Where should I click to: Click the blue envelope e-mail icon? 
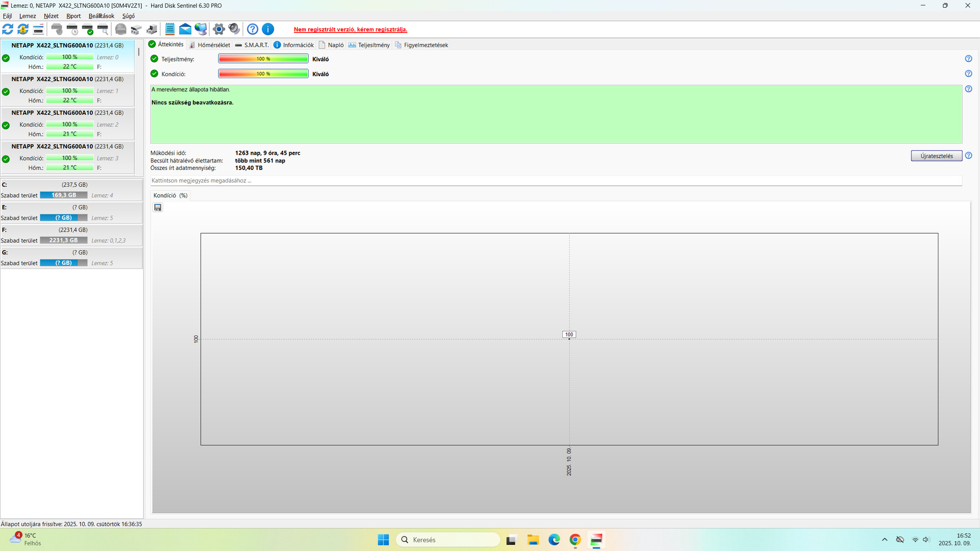click(185, 29)
